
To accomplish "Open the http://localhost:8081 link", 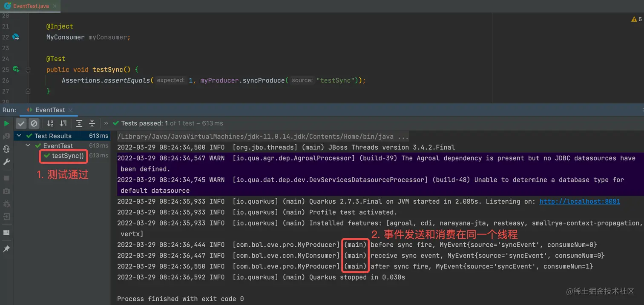I will (x=580, y=201).
